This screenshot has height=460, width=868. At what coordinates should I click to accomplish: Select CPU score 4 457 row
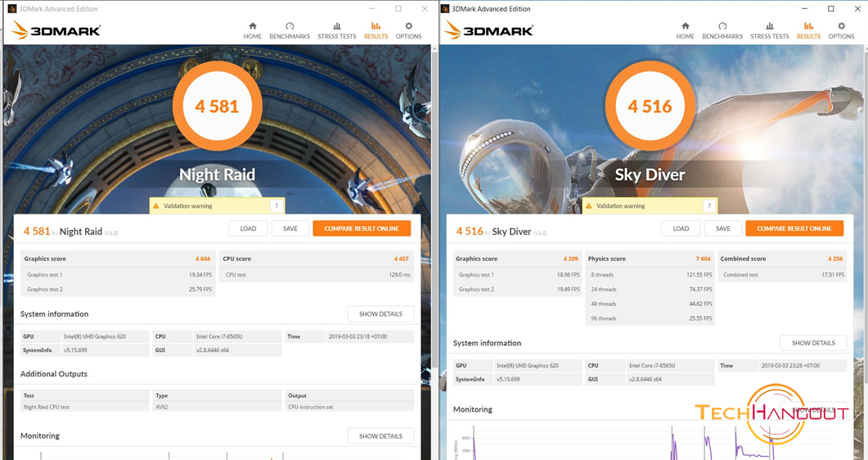tap(317, 259)
